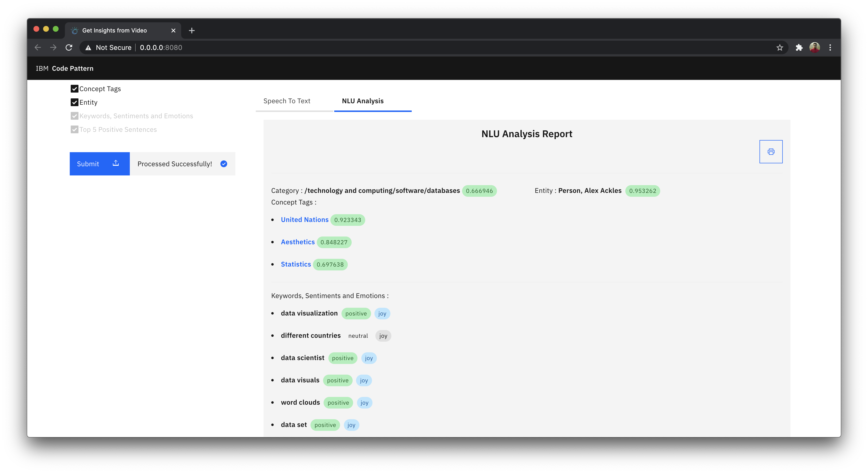Click the user profile avatar icon
868x473 pixels.
click(814, 47)
